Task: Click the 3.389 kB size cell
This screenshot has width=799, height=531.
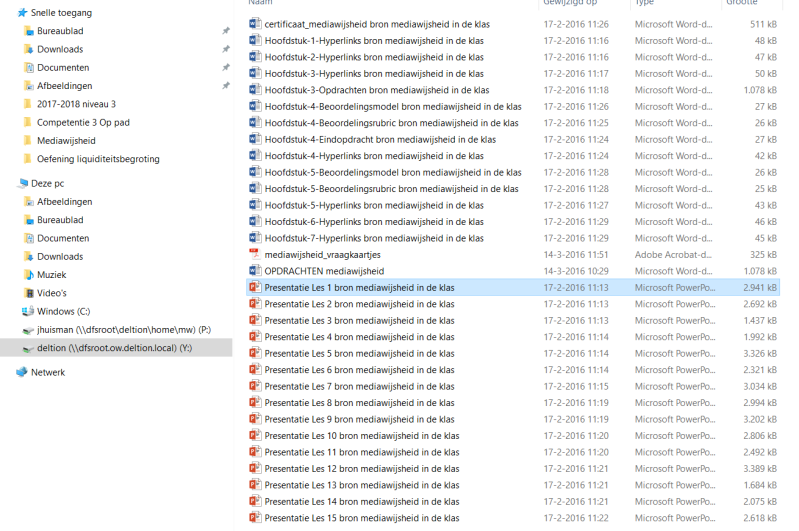Action: tap(760, 469)
